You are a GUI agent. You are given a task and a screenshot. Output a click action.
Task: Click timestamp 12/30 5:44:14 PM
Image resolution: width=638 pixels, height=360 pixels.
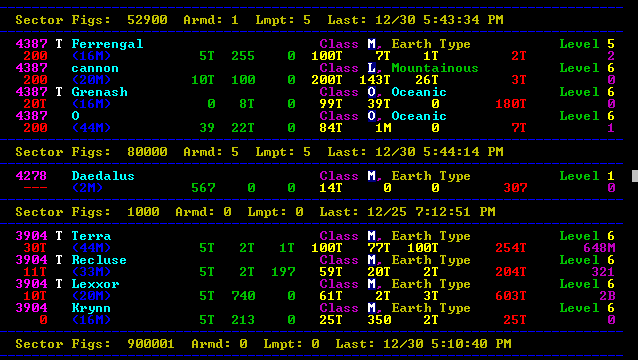pyautogui.click(x=439, y=152)
